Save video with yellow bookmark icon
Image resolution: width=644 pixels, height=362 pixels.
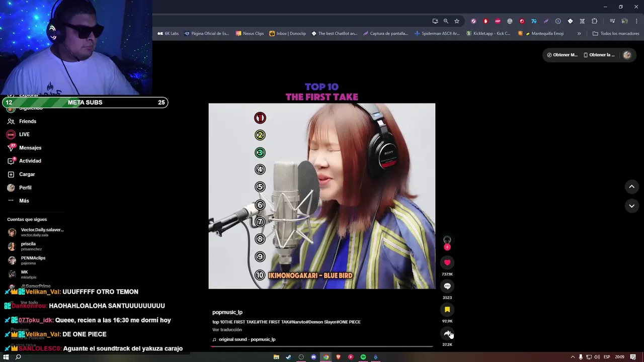(447, 310)
